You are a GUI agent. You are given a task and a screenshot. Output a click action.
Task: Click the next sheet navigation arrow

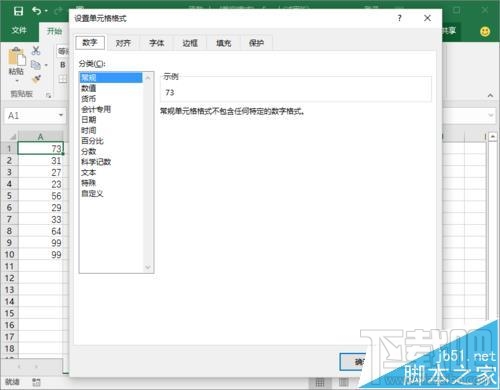pyautogui.click(x=36, y=367)
